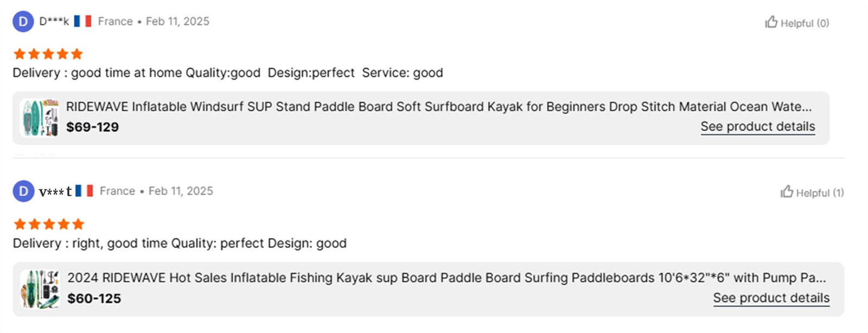Click the French flag beside D***k
This screenshot has width=868, height=333.
(82, 21)
